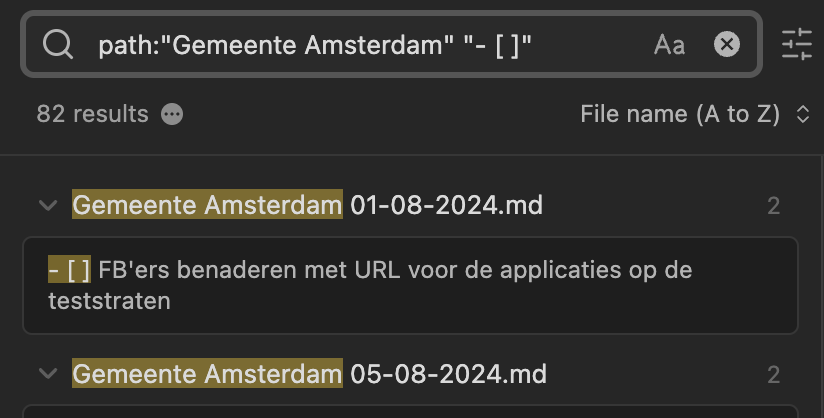Screen dimensions: 824x418
Task: Click the 82 results label
Action: pyautogui.click(x=92, y=114)
